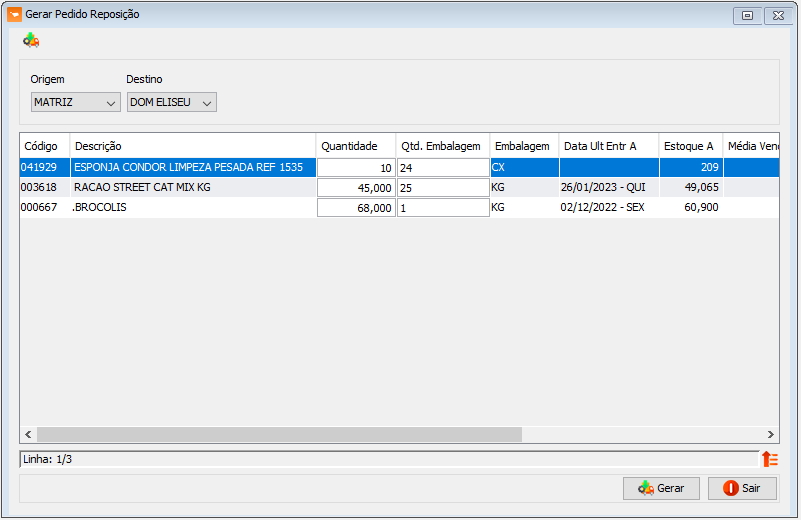This screenshot has height=520, width=801.
Task: Click the orange sort-up icon beside Linha bar
Action: [770, 459]
